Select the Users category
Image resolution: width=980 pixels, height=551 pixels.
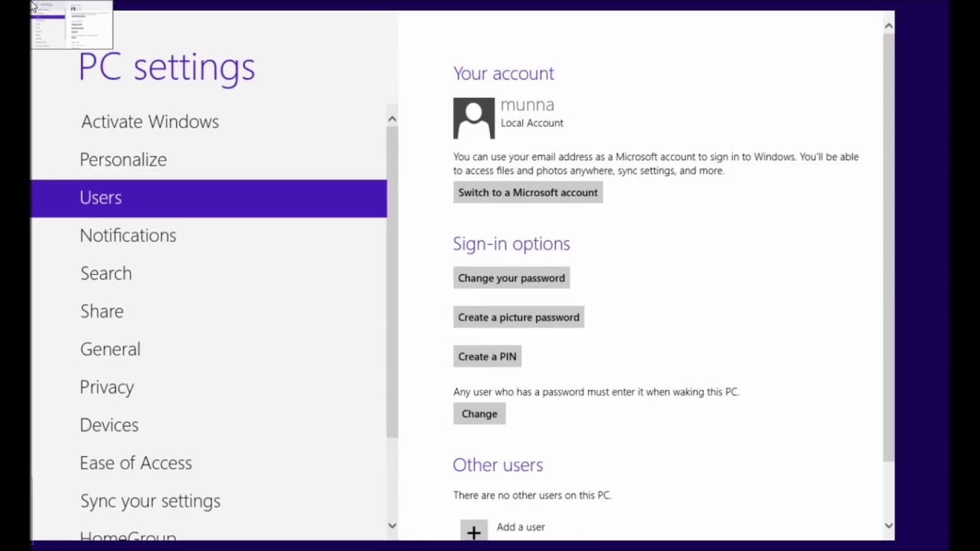208,198
